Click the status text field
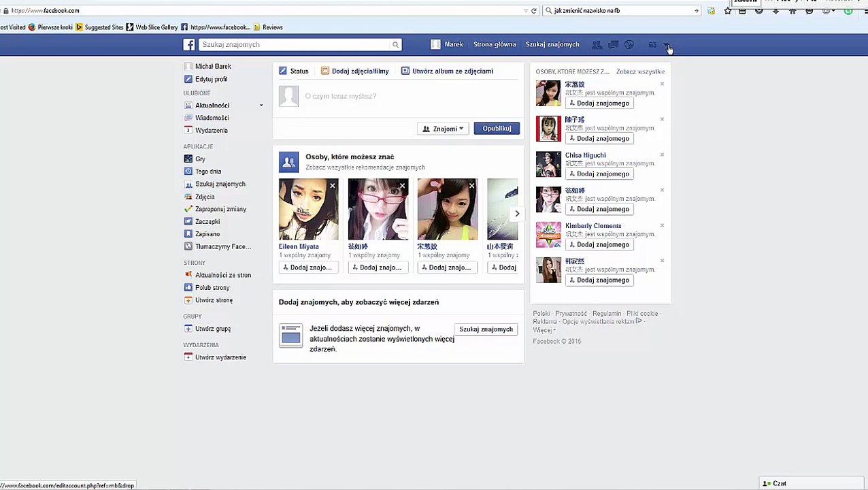Image resolution: width=868 pixels, height=490 pixels. click(411, 96)
